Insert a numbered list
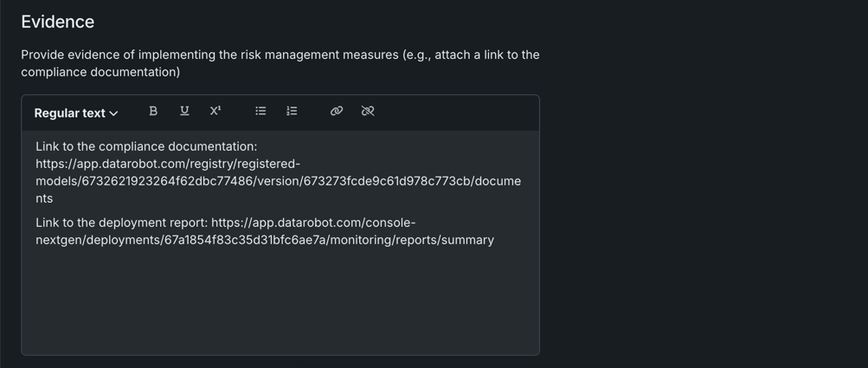The width and height of the screenshot is (868, 368). coord(292,111)
